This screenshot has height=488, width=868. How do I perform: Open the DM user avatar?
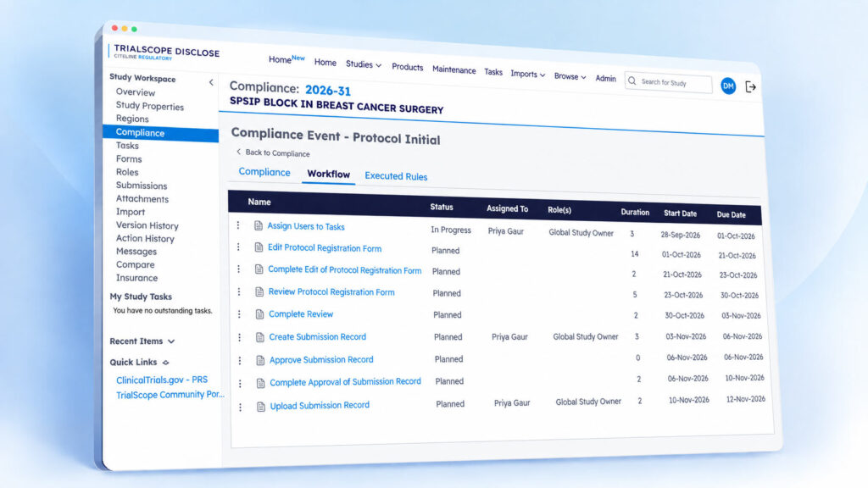(x=728, y=86)
